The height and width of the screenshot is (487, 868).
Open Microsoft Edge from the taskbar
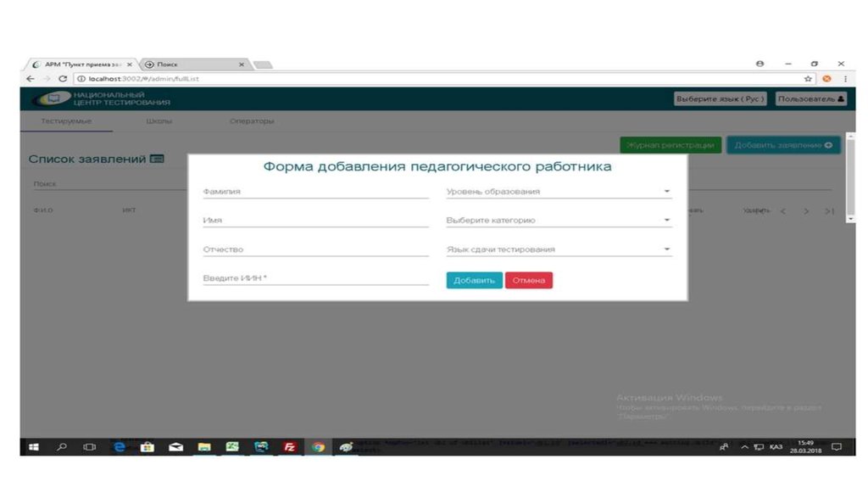click(x=120, y=446)
